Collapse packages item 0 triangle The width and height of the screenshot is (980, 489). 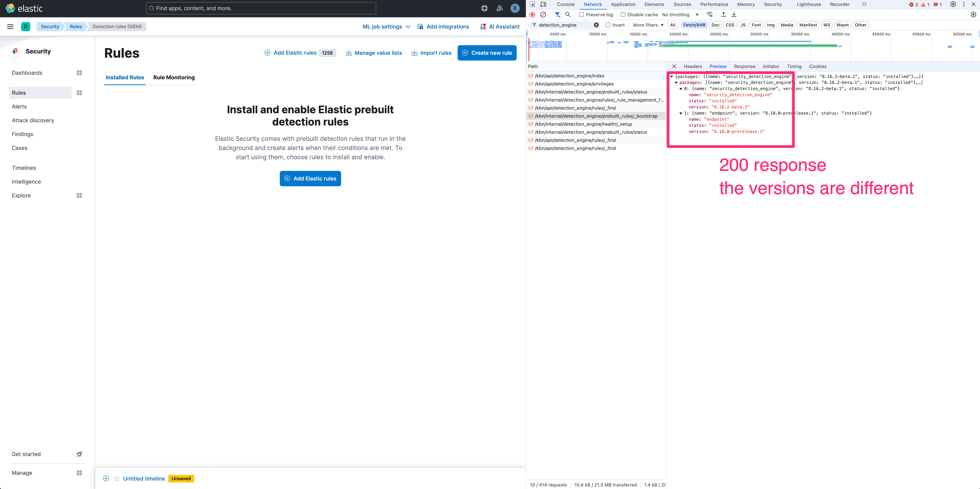[x=681, y=89]
